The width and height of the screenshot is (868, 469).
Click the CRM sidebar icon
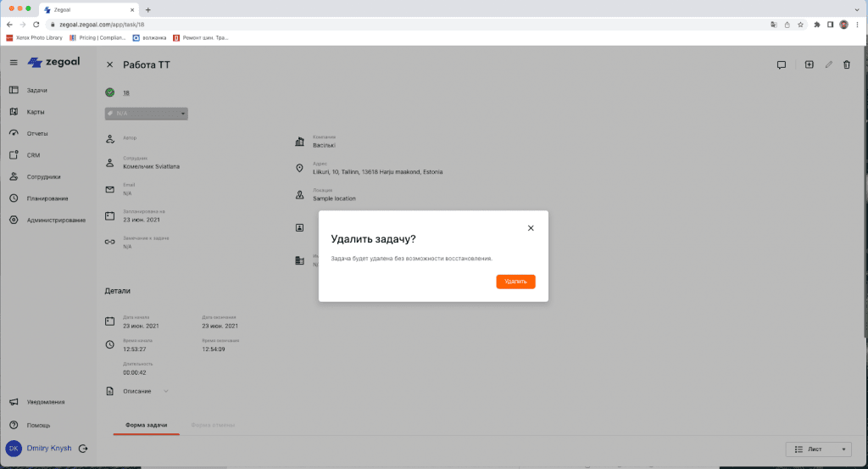tap(14, 155)
